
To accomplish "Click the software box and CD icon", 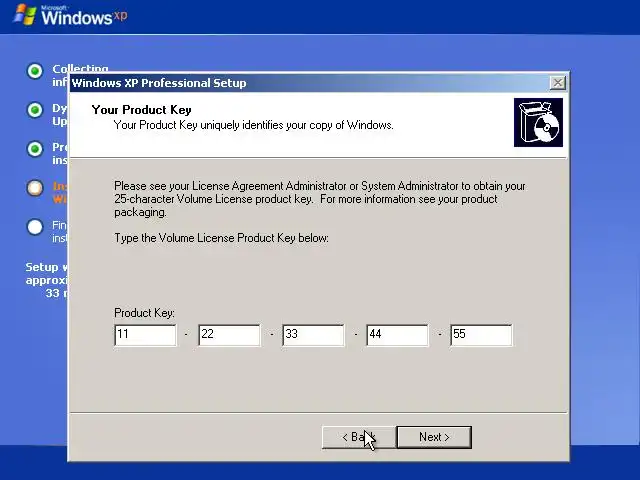I will (x=538, y=122).
